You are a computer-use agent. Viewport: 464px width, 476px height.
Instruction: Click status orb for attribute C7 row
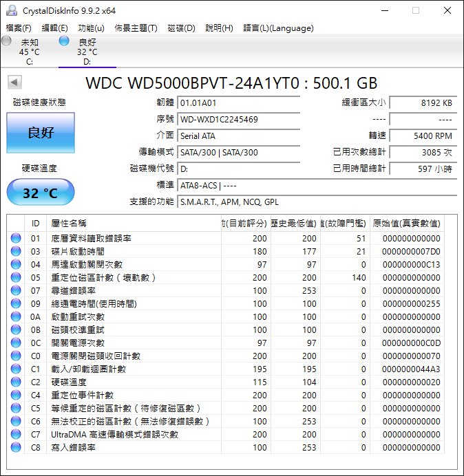[16, 434]
